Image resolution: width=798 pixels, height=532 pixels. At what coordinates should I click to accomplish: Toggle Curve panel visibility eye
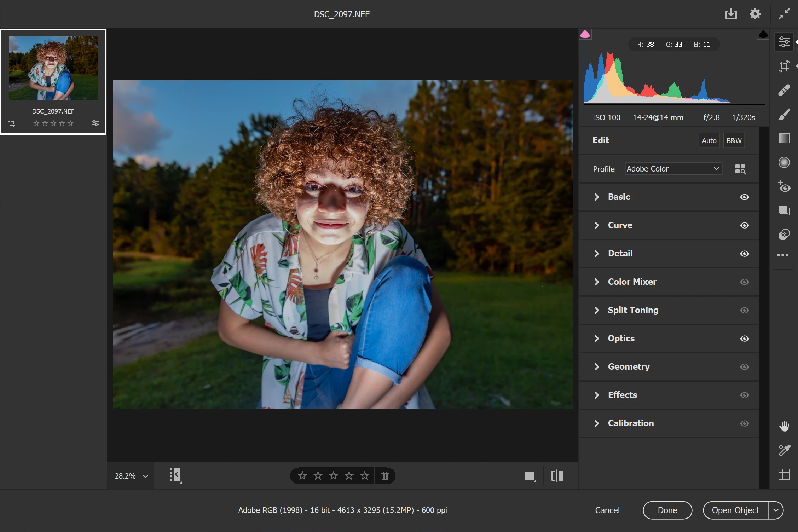(744, 225)
